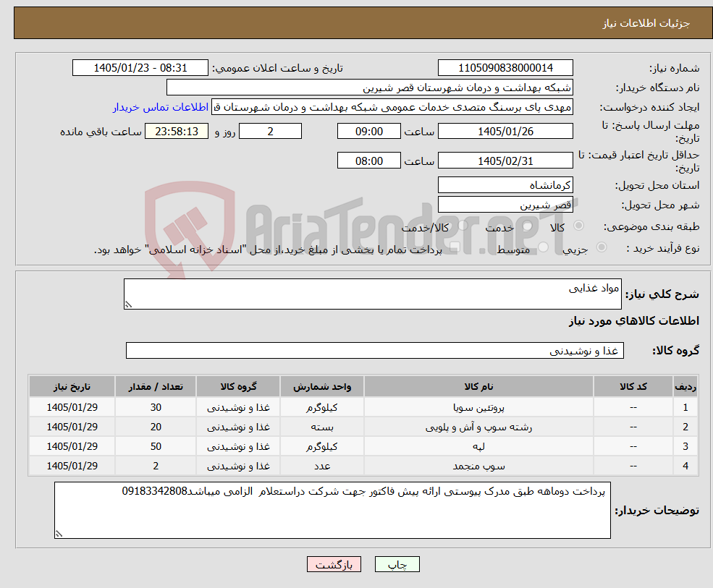Screen dimensions: 713x588
Task: Click the price validity time 08:00
Action: 368,161
